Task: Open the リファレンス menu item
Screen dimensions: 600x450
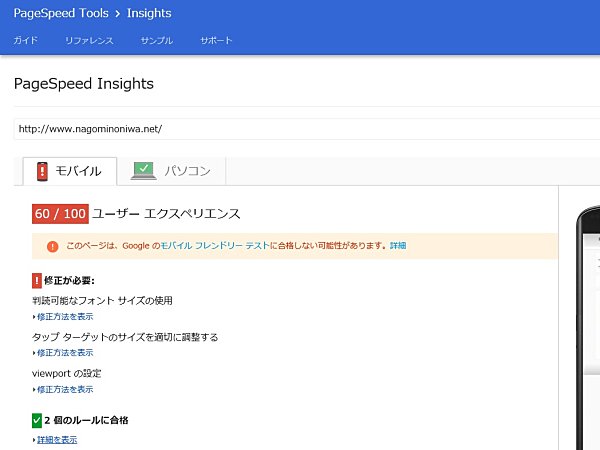Action: click(89, 40)
